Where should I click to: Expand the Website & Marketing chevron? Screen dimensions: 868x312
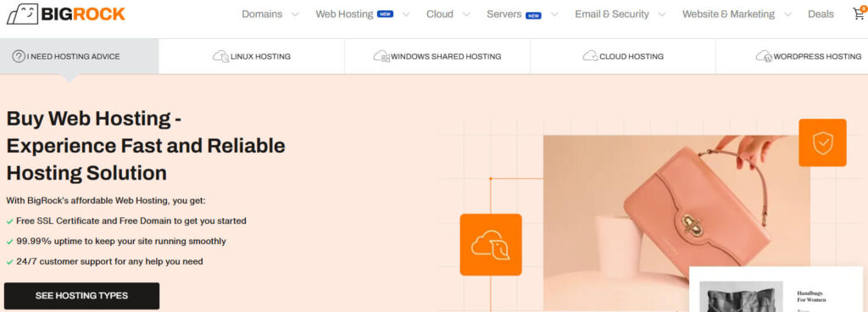[x=787, y=14]
